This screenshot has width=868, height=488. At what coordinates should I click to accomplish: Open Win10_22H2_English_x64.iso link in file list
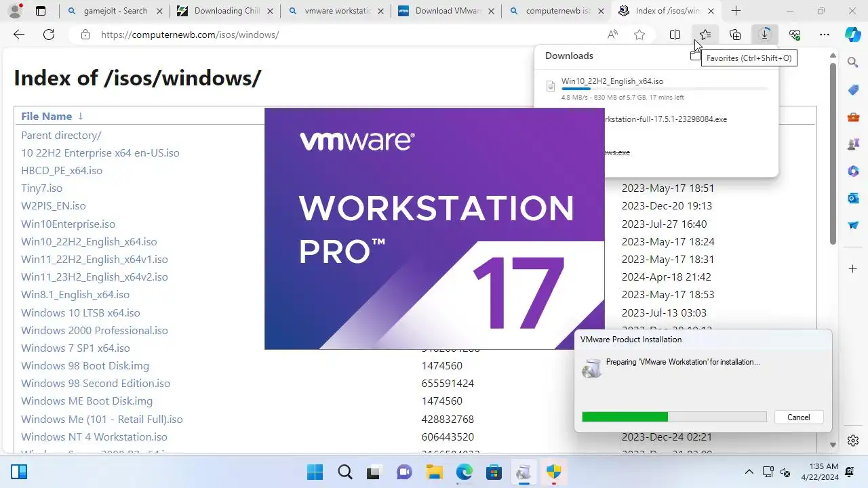pos(89,241)
